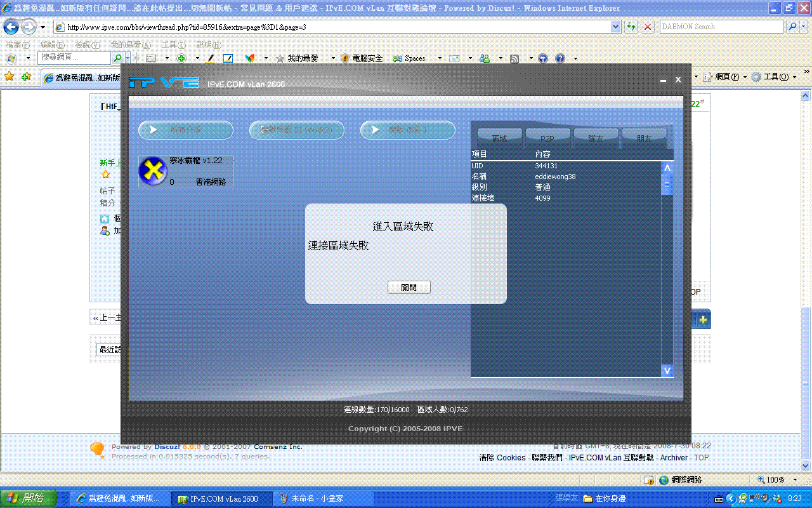Click the DAEMON Search box

[x=722, y=27]
